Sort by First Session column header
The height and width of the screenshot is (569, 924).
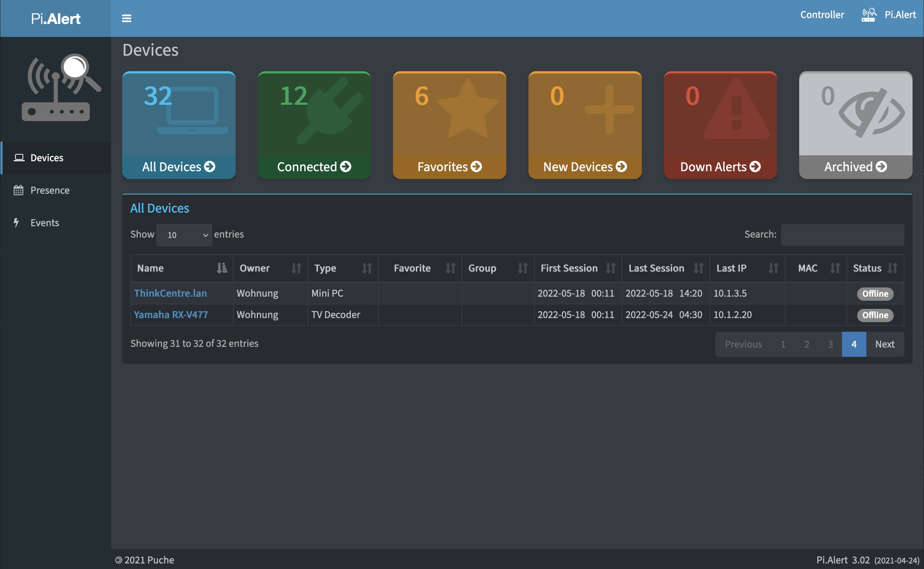click(569, 268)
